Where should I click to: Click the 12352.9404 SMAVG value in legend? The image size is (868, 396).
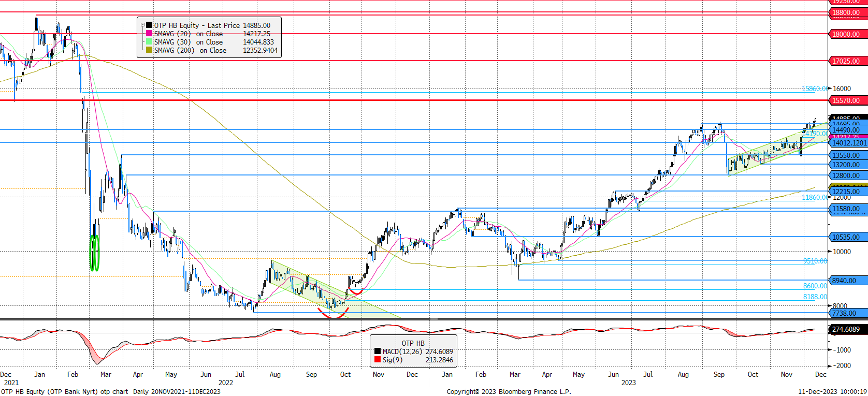tap(261, 50)
